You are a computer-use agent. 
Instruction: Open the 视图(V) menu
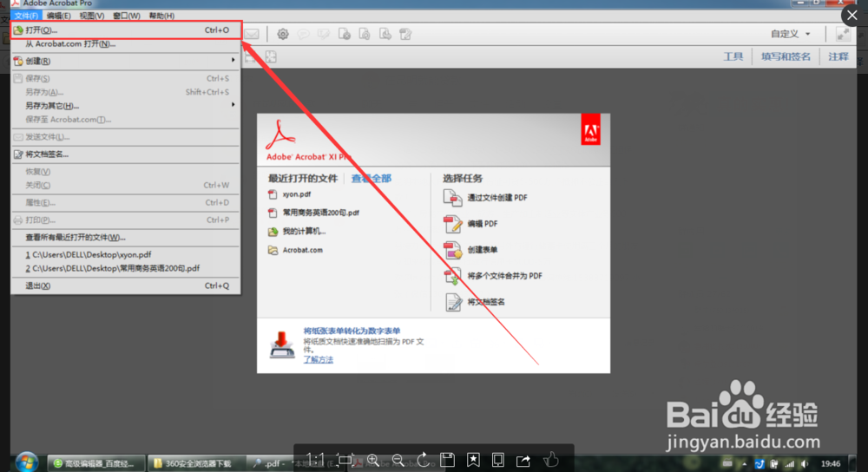(x=91, y=16)
